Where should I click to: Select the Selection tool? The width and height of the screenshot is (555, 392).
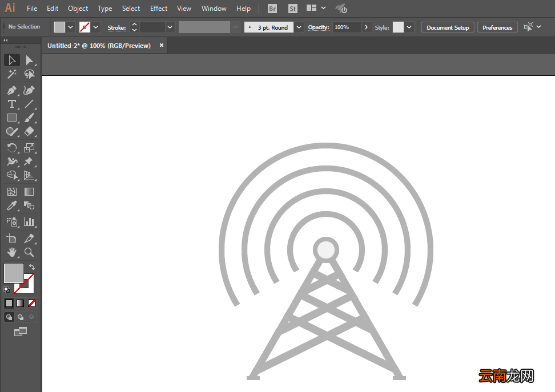coord(12,60)
